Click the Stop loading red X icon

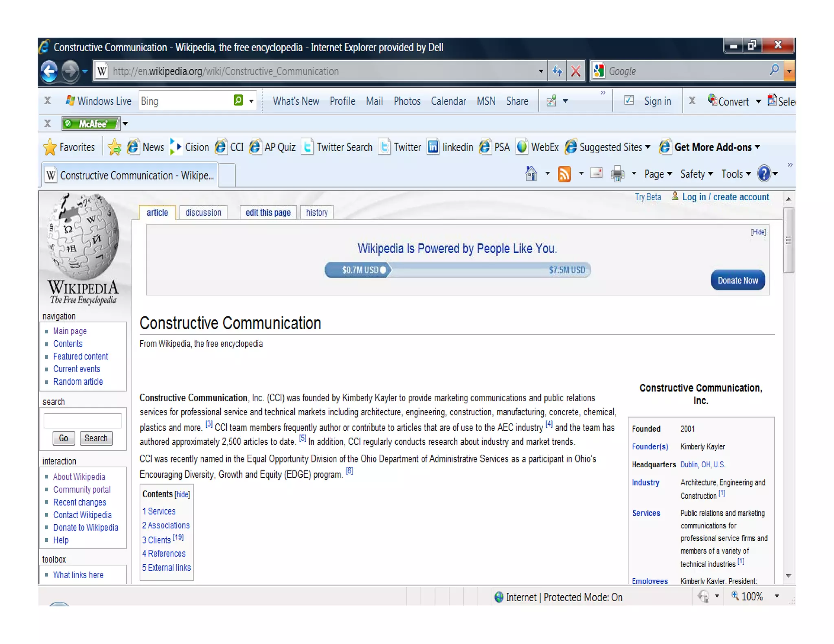575,72
